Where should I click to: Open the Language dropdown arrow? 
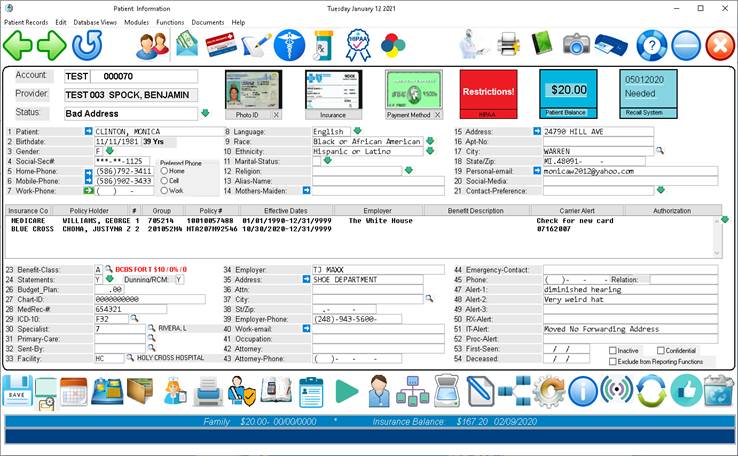click(x=355, y=131)
